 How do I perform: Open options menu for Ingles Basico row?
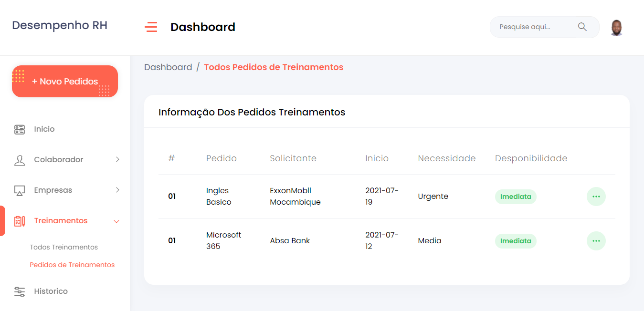coord(596,197)
